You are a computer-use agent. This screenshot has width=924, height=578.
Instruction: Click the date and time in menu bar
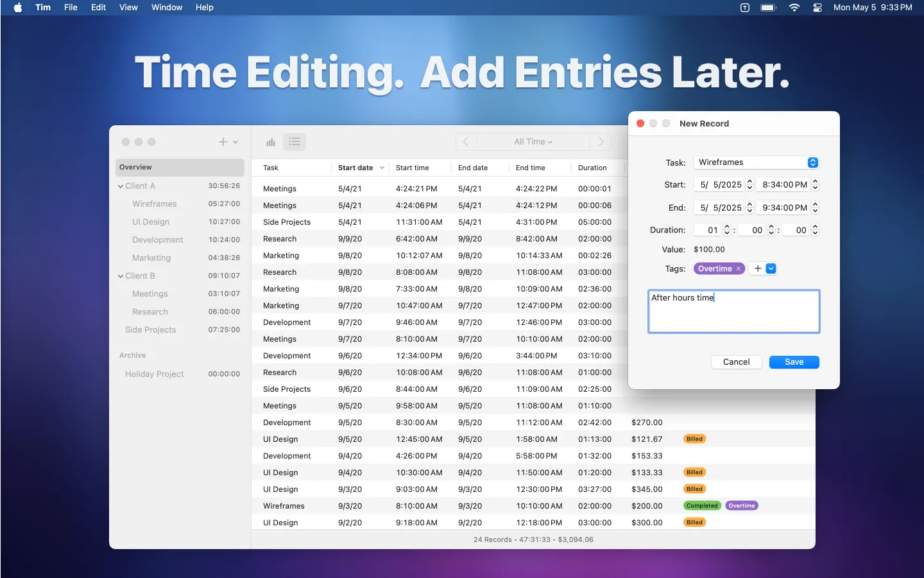click(873, 8)
